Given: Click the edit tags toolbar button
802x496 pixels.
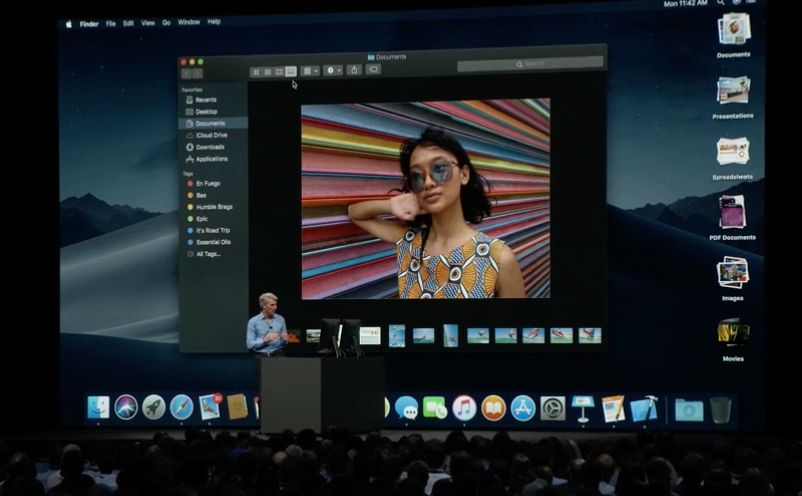Looking at the screenshot, I should click(373, 69).
